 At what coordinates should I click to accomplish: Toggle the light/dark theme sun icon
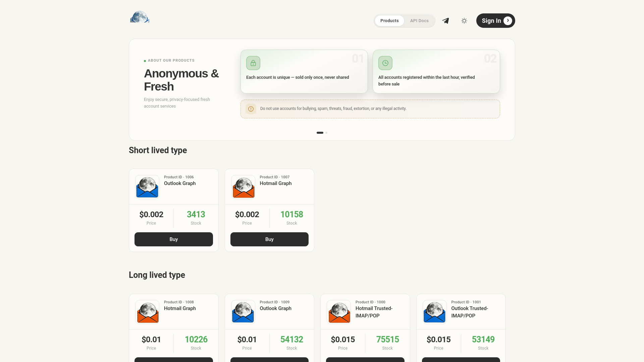click(x=464, y=21)
